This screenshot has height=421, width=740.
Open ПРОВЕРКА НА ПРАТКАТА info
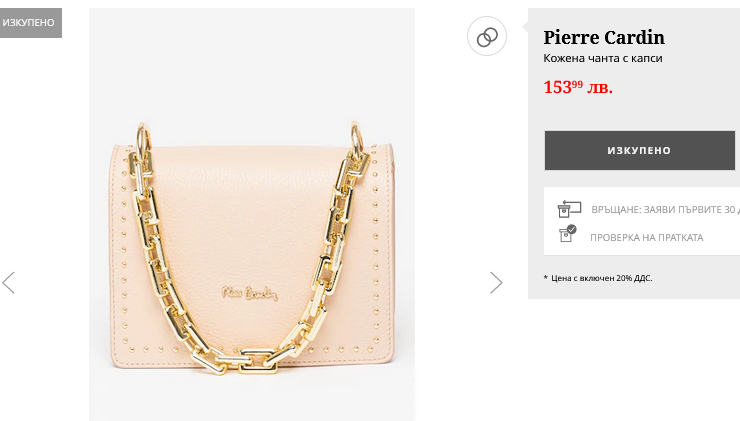click(646, 238)
